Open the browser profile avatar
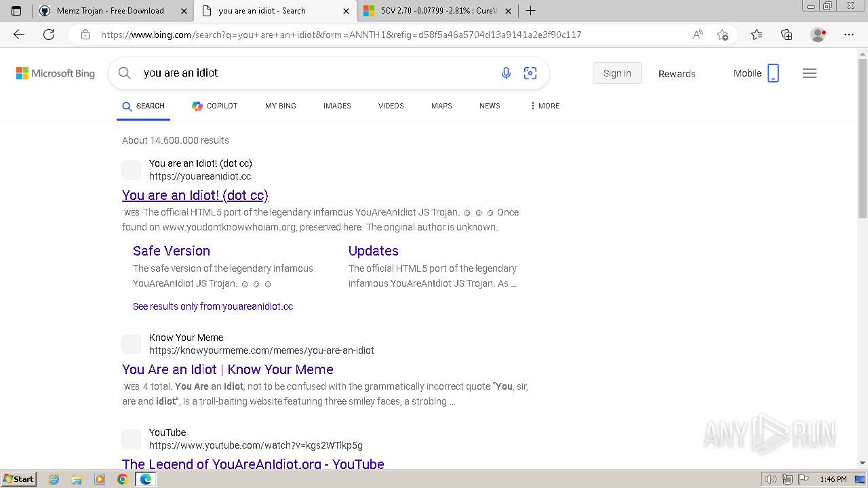Screen dimensions: 868x488 point(818,35)
